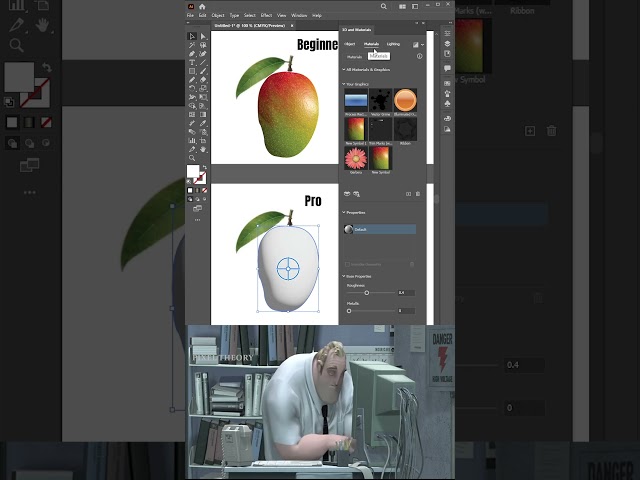Select the Direct Selection tool

(x=203, y=36)
